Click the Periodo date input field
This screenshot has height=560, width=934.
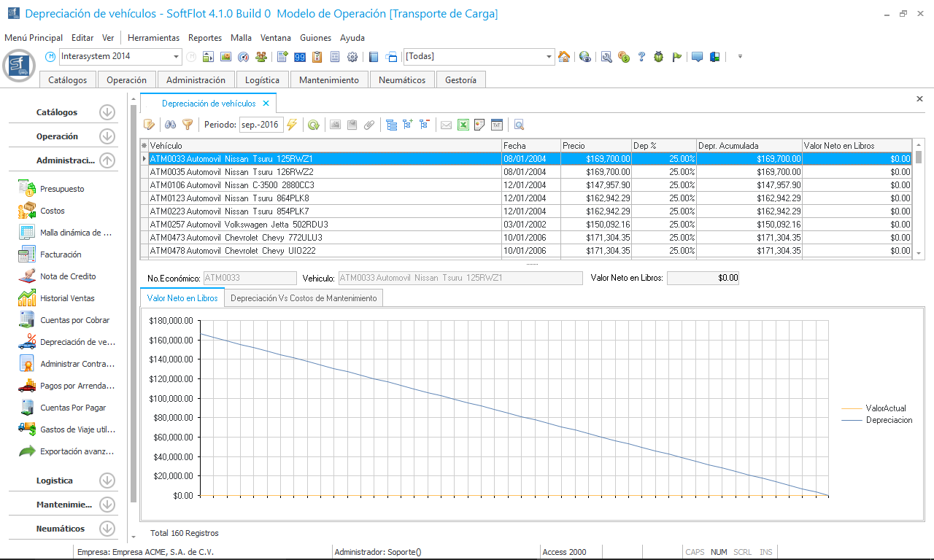coord(260,125)
